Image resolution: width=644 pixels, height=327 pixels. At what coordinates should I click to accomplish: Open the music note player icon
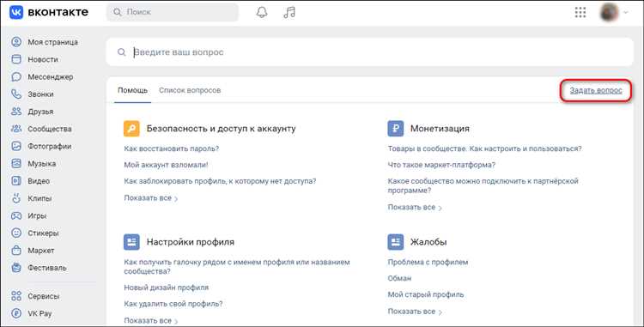(289, 12)
